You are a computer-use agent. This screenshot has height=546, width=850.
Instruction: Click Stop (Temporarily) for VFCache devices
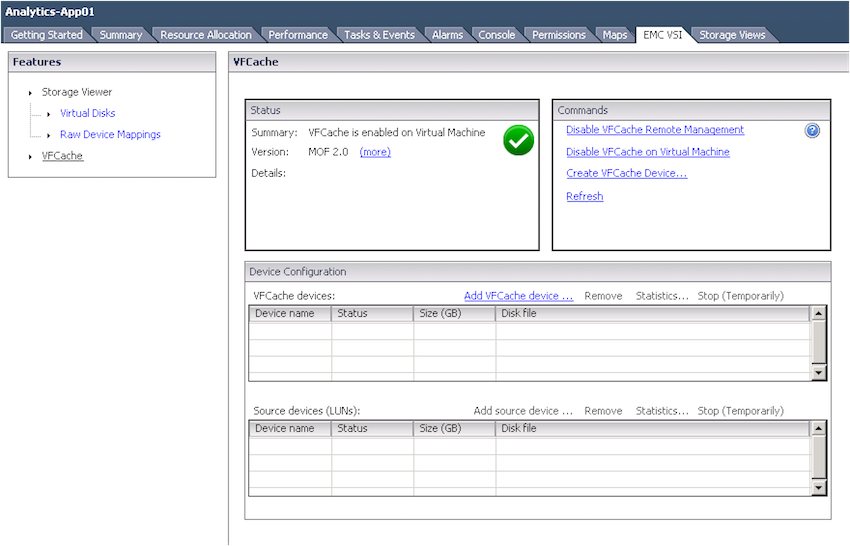coord(740,296)
